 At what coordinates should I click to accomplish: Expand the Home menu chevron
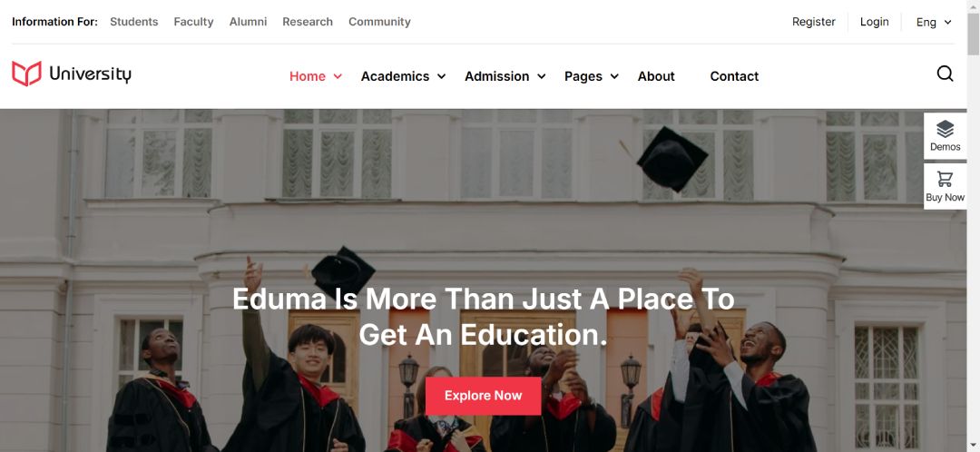[x=338, y=76]
